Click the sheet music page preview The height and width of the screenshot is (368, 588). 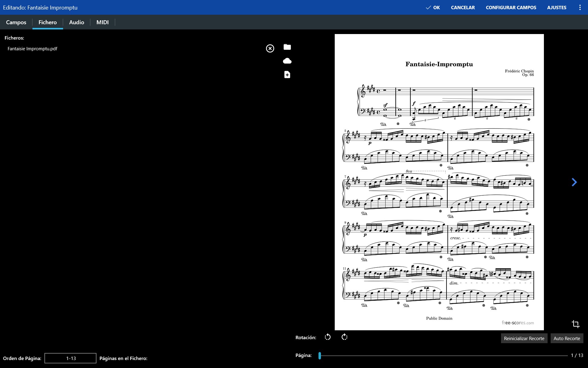[x=439, y=182]
